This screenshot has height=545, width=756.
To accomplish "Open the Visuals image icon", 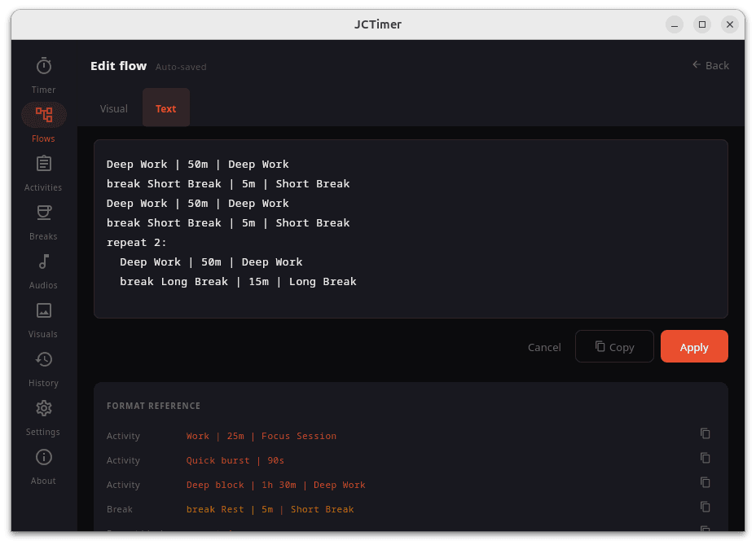I will tap(43, 310).
